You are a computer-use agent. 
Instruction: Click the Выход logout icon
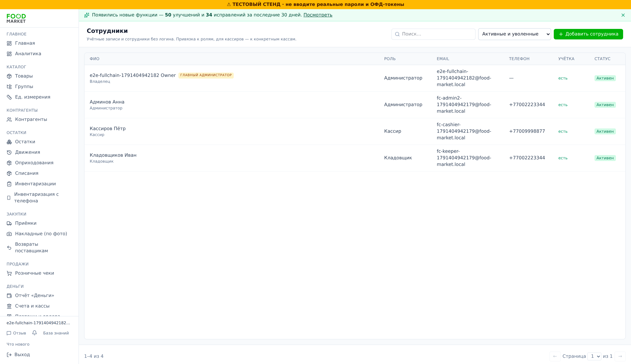pyautogui.click(x=9, y=354)
